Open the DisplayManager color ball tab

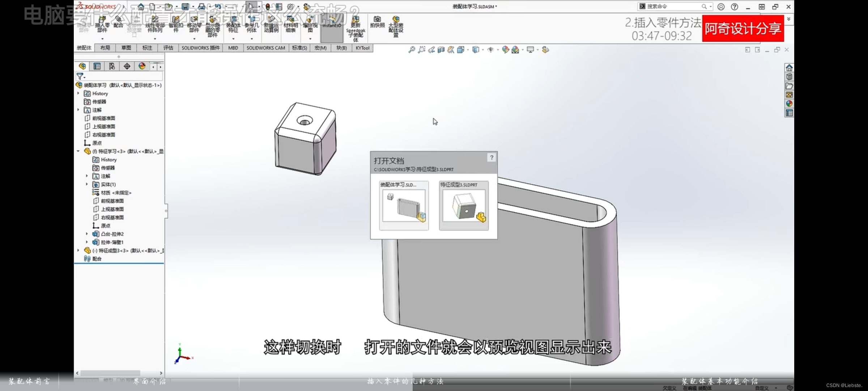pos(142,66)
